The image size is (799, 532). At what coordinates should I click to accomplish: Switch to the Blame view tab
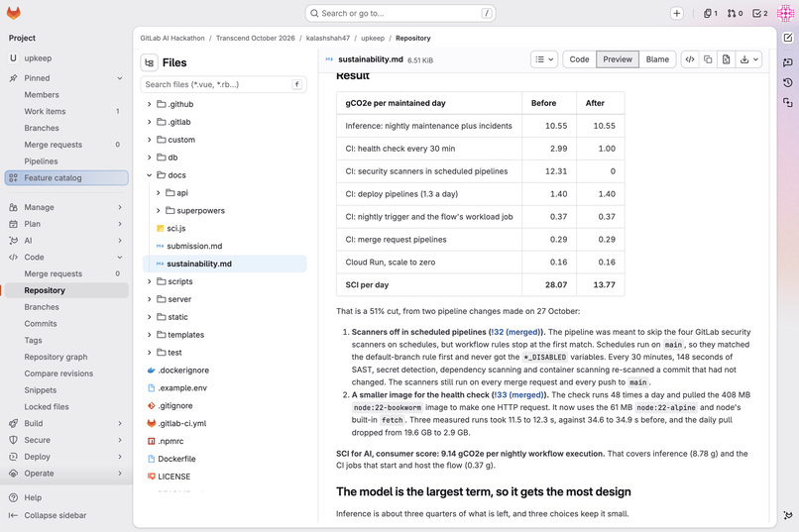(x=657, y=59)
